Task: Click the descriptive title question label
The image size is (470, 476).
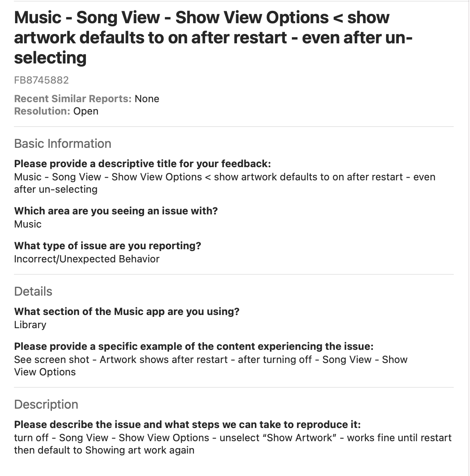Action: [x=142, y=164]
